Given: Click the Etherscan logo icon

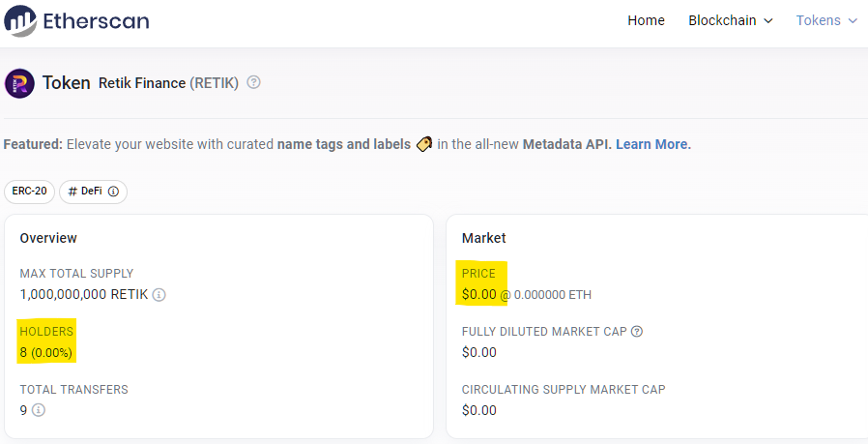Looking at the screenshot, I should click(20, 20).
